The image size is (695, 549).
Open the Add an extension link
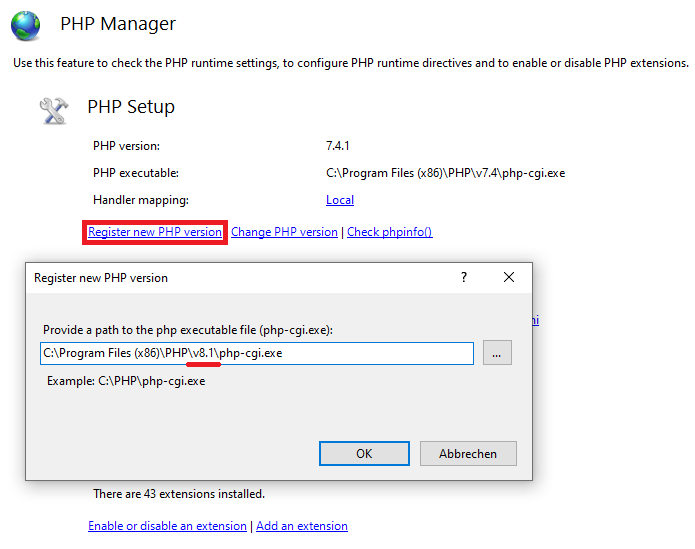pyautogui.click(x=302, y=526)
